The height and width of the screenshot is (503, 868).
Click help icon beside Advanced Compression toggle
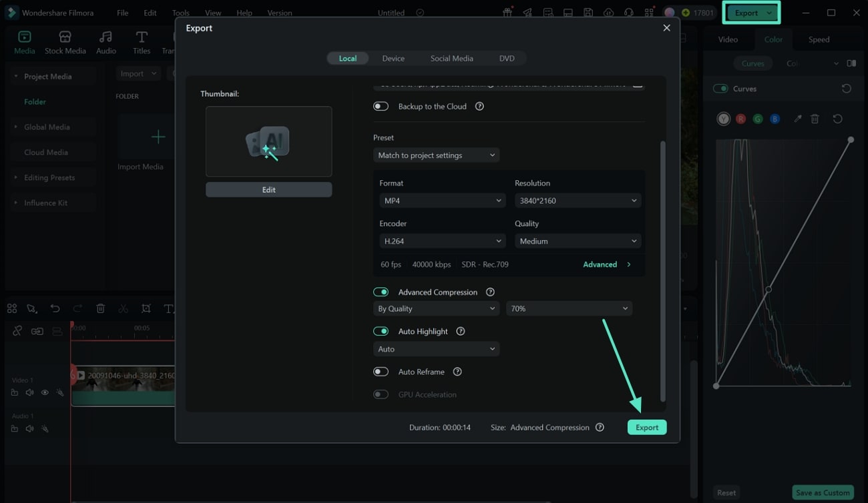[x=490, y=292]
